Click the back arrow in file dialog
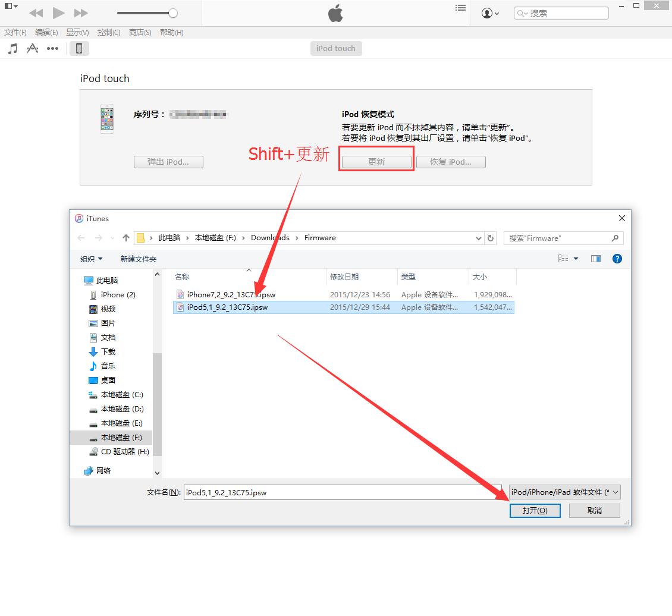This screenshot has width=672, height=616. pyautogui.click(x=81, y=238)
